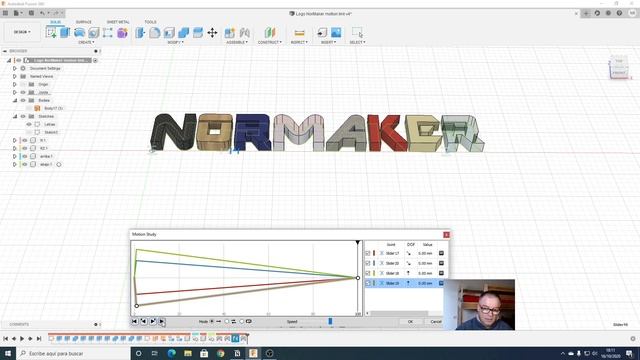Screen dimensions: 640x360
Task: Select the Extrude tool in Create
Action: click(65, 32)
